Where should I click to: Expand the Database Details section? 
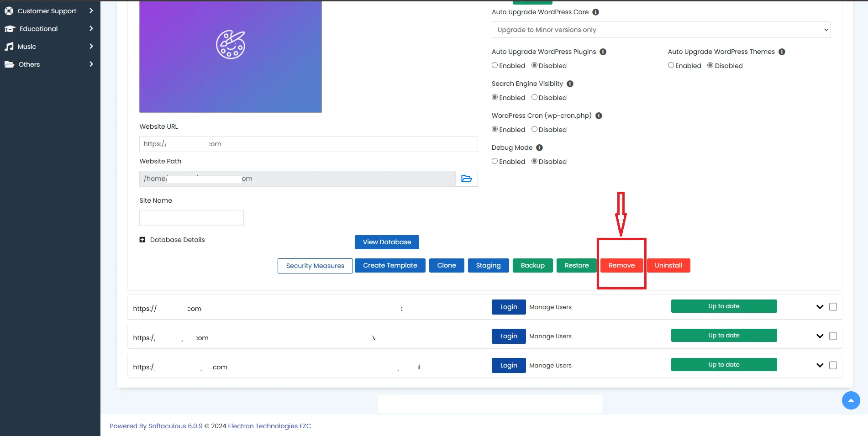click(142, 239)
